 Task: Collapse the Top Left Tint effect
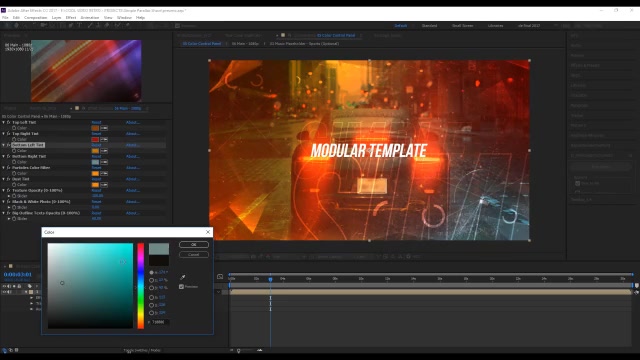pos(4,122)
